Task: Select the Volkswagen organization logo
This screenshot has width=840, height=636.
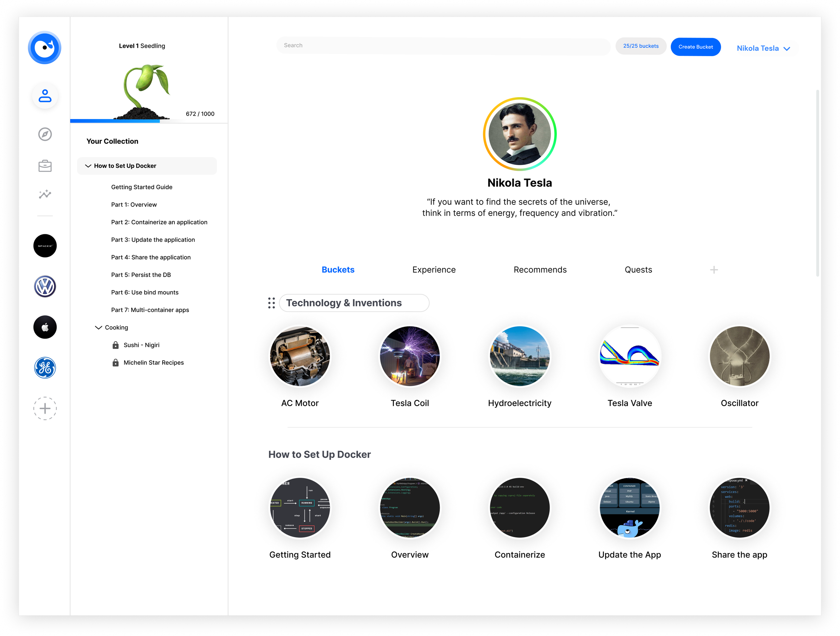Action: 45,286
